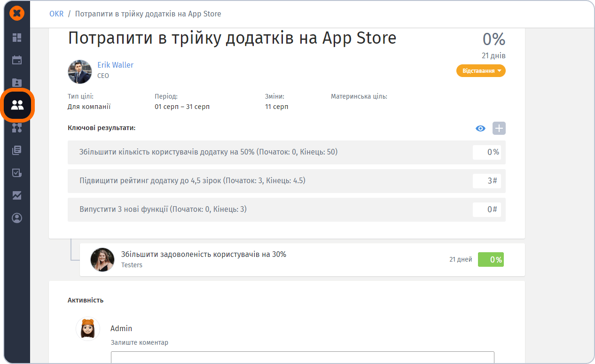Add a key result with the plus button
This screenshot has width=595, height=364.
pyautogui.click(x=499, y=128)
